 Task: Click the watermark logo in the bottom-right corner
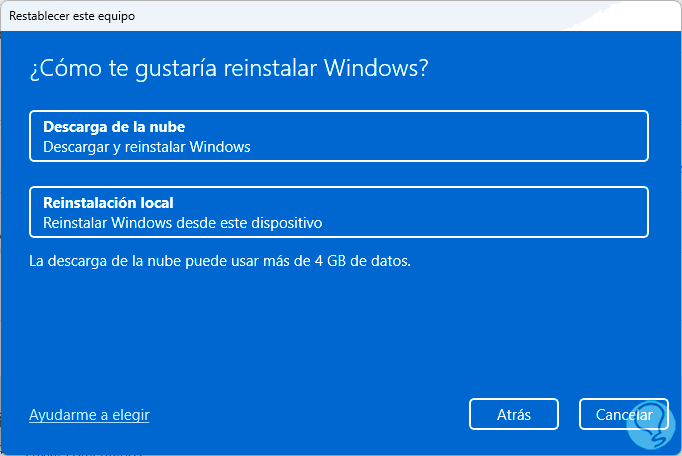(650, 422)
